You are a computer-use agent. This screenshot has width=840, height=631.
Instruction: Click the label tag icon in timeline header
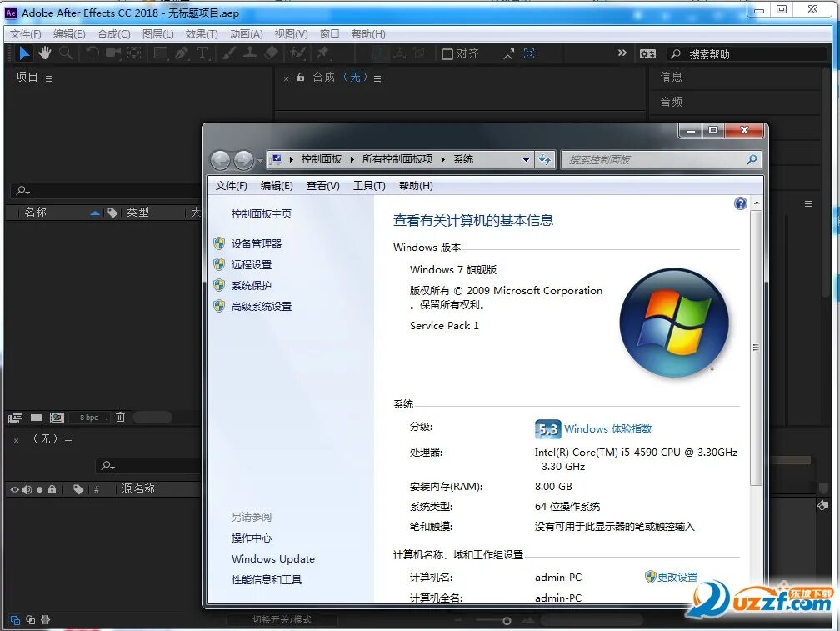coord(78,489)
